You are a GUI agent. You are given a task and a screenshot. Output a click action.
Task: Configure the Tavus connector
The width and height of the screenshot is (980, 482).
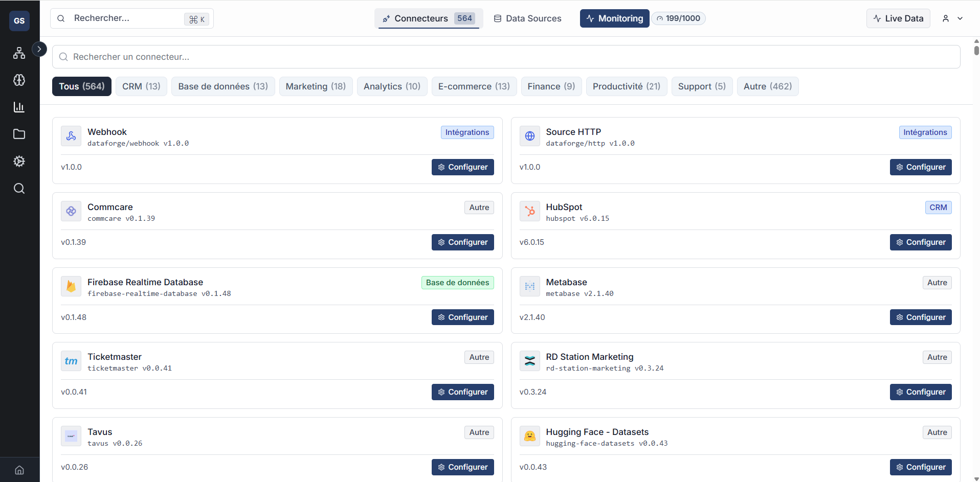tap(463, 467)
